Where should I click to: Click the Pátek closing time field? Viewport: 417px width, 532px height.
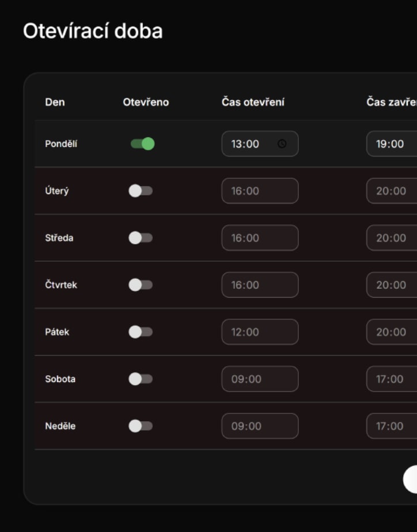point(393,332)
